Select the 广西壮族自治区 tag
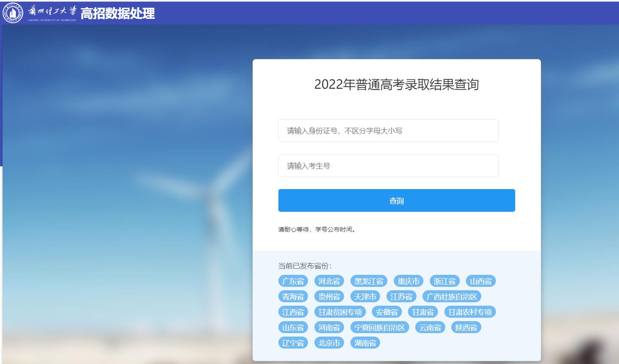Viewport: 619px width, 364px height. [x=452, y=297]
